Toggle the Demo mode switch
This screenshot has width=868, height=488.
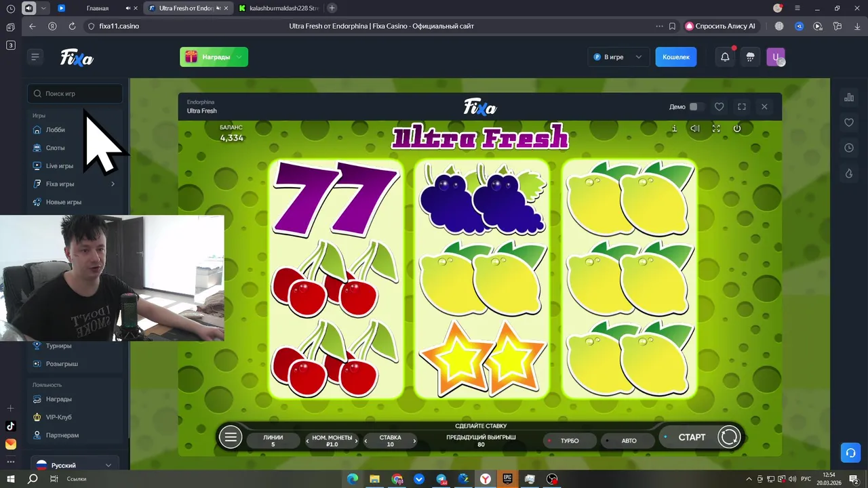coord(696,106)
